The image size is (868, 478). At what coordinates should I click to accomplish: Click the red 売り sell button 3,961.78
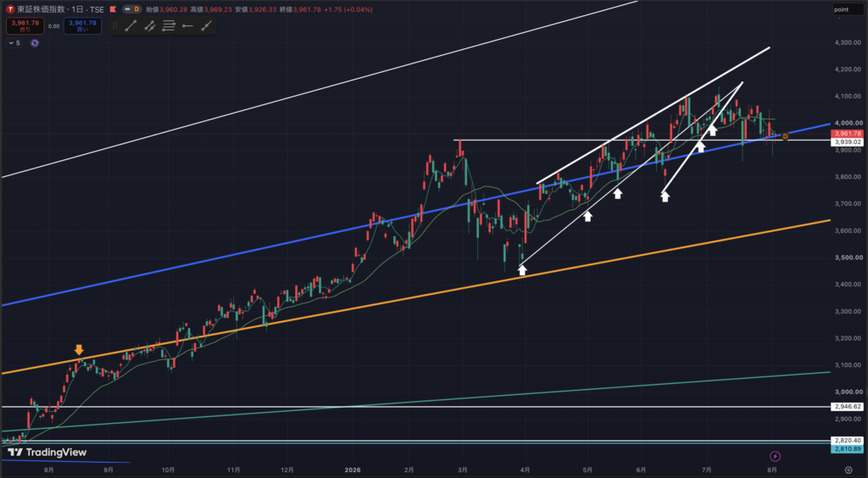[x=25, y=26]
